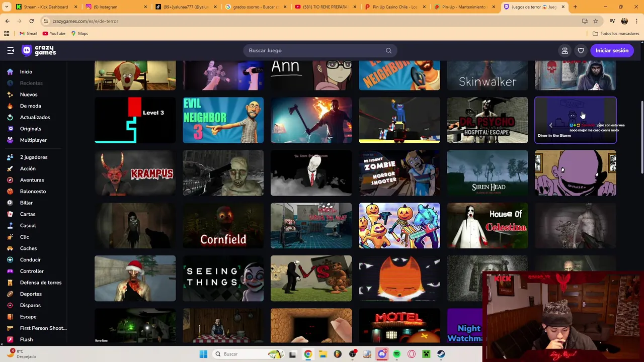Open Gmail bookmark

click(x=28, y=33)
